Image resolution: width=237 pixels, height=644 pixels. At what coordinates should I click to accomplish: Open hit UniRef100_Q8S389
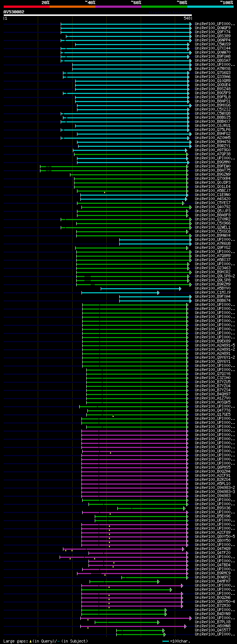pos(213,36)
